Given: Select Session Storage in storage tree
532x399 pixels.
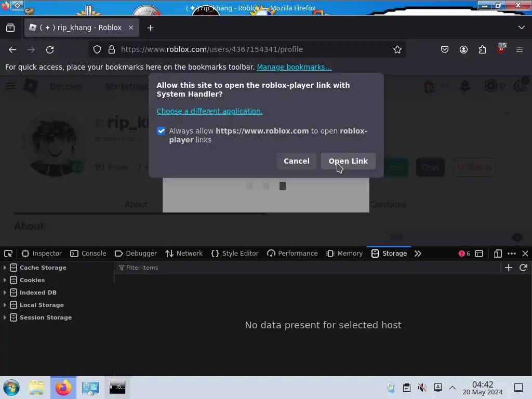Looking at the screenshot, I should click(x=46, y=317).
